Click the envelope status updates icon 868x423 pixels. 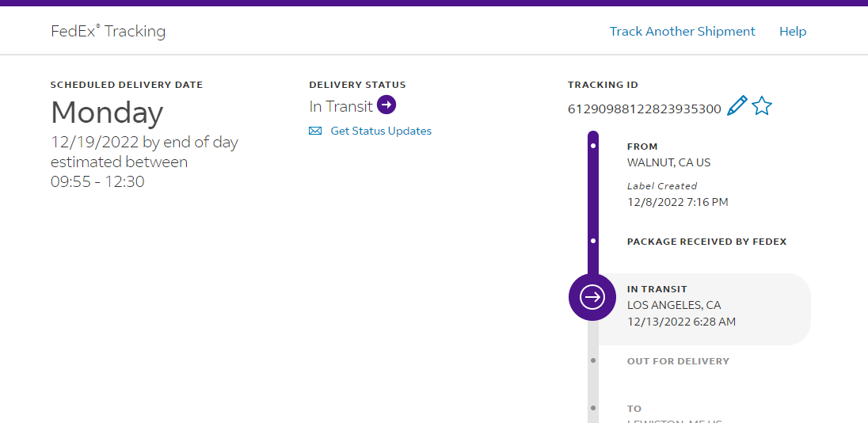pyautogui.click(x=315, y=131)
